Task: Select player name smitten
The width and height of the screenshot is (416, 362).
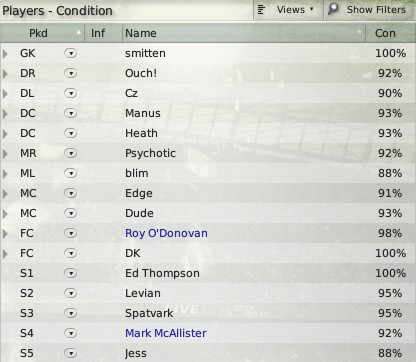Action: [x=145, y=53]
